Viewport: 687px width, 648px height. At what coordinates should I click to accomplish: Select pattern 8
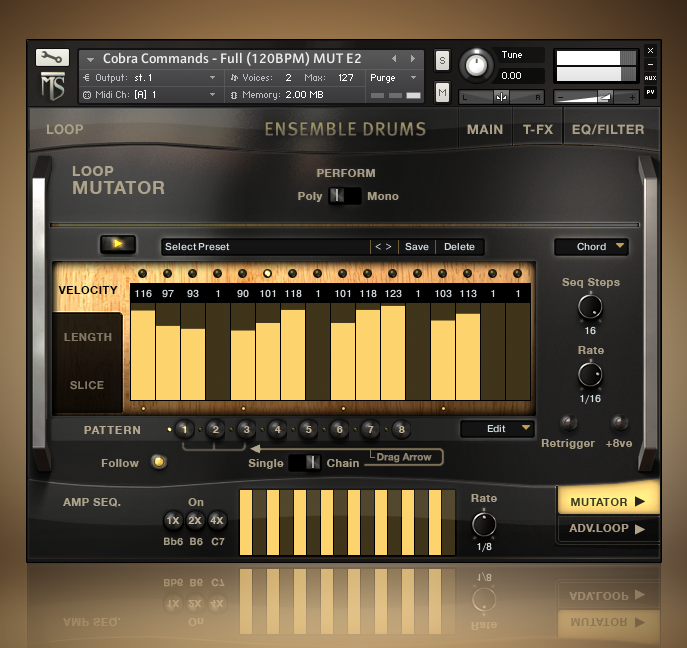click(x=401, y=429)
